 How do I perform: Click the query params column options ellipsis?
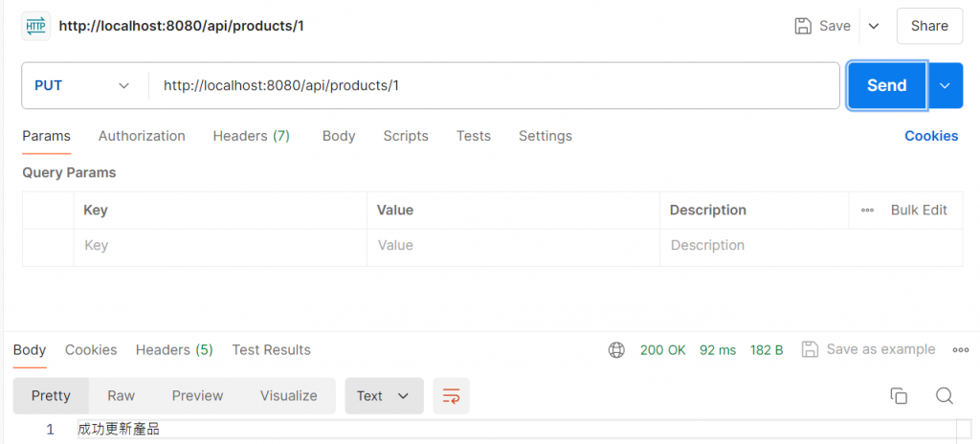(x=867, y=211)
